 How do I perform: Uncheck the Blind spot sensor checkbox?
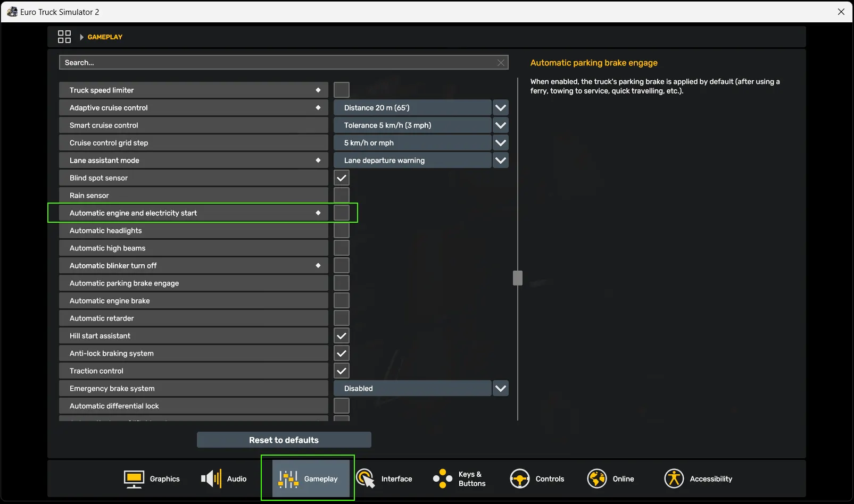342,178
